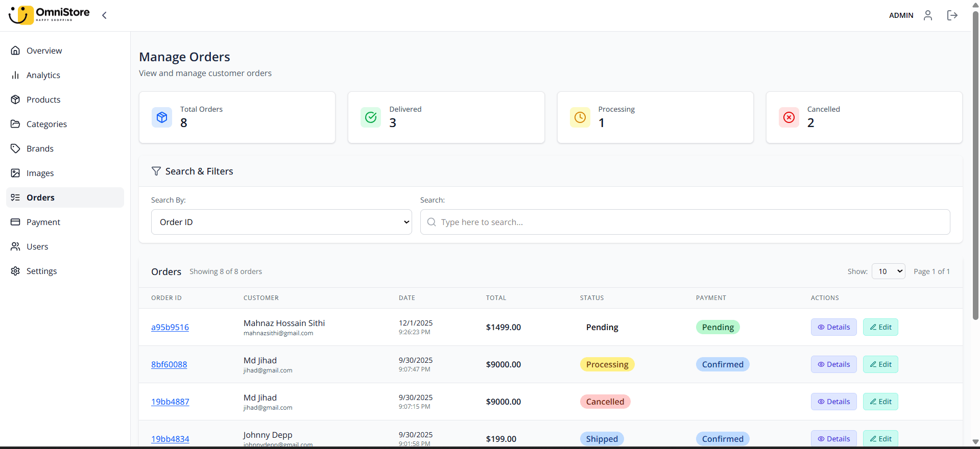
Task: Click the Payment card icon
Action: [15, 222]
